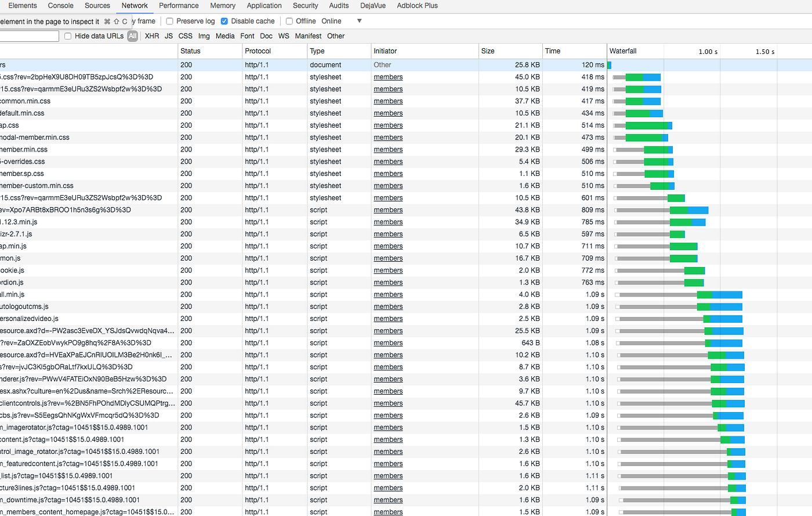This screenshot has height=516, width=812.
Task: Select the All filter button
Action: coord(133,36)
